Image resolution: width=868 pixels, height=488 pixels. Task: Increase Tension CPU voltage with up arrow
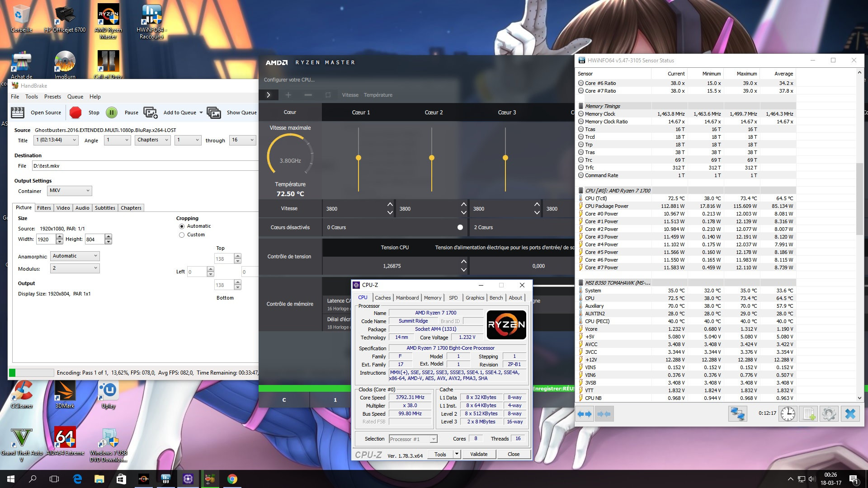click(x=463, y=262)
